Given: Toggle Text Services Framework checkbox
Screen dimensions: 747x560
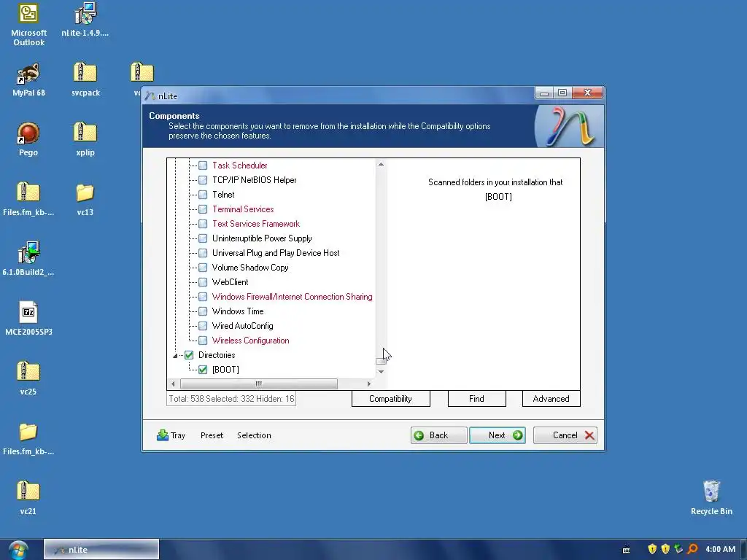Looking at the screenshot, I should tap(203, 224).
